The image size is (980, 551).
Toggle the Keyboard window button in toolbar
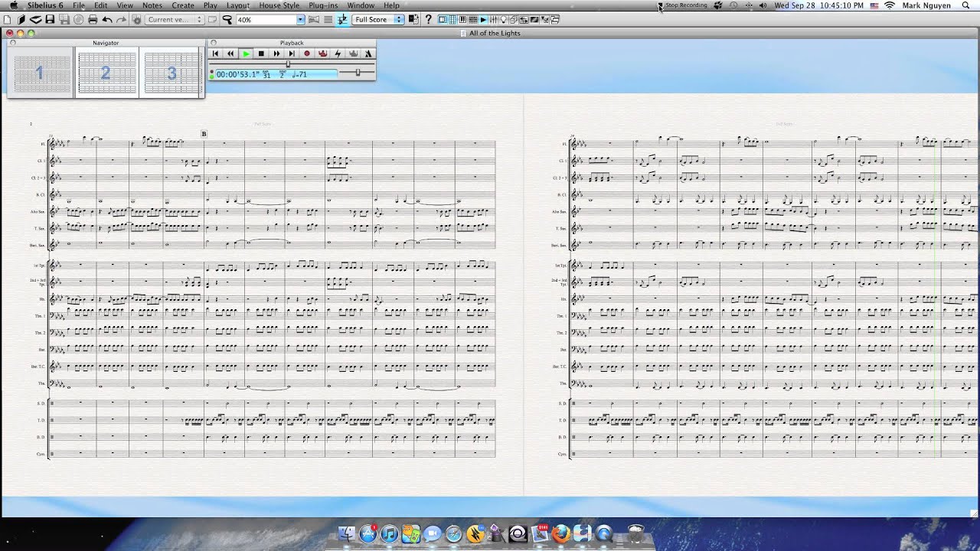(x=462, y=19)
